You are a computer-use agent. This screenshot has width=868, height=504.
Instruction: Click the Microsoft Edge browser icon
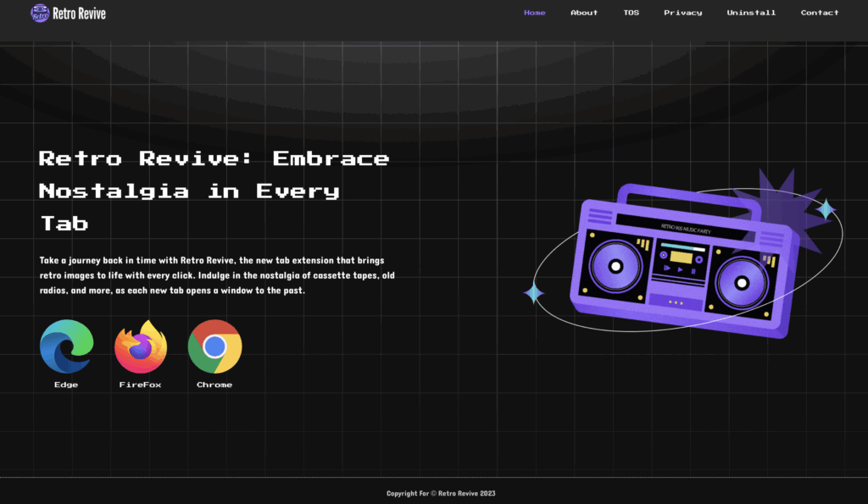tap(66, 346)
